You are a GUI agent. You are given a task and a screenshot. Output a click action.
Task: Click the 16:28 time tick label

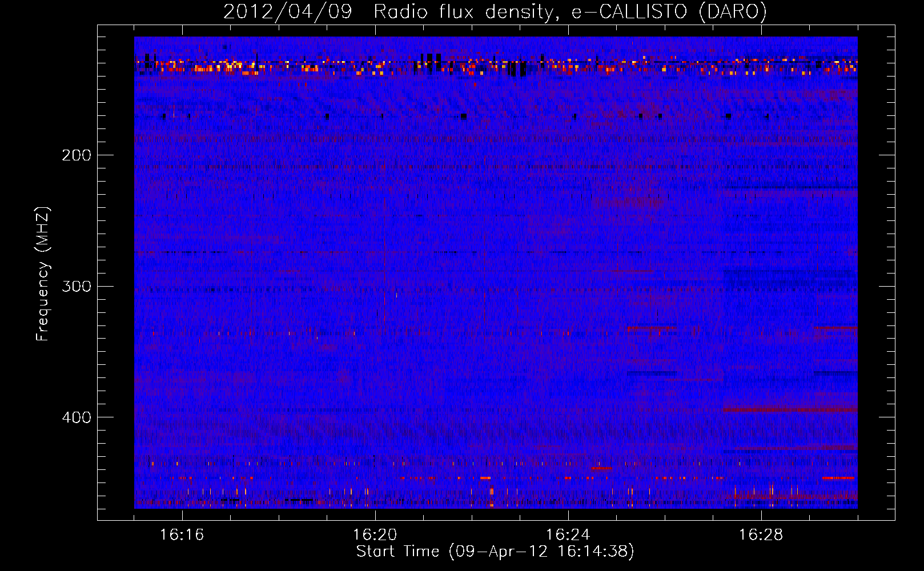(761, 534)
